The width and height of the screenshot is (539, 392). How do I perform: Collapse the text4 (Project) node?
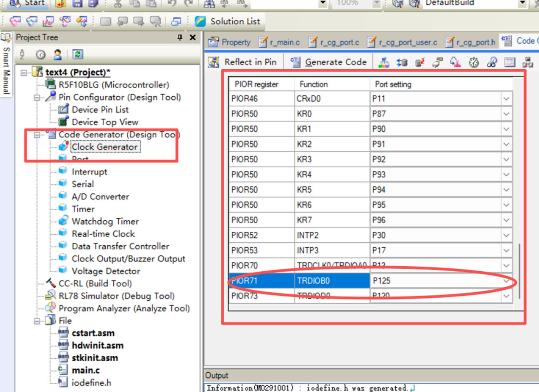pyautogui.click(x=24, y=72)
